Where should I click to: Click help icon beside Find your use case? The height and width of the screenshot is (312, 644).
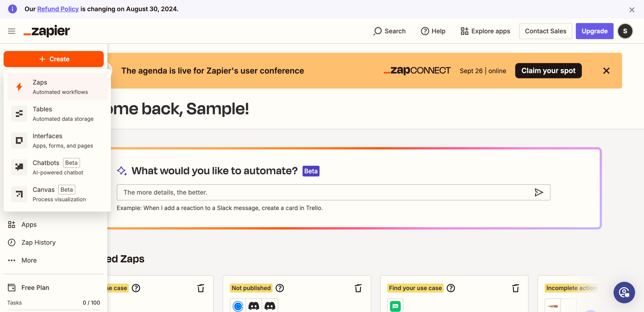(x=451, y=288)
